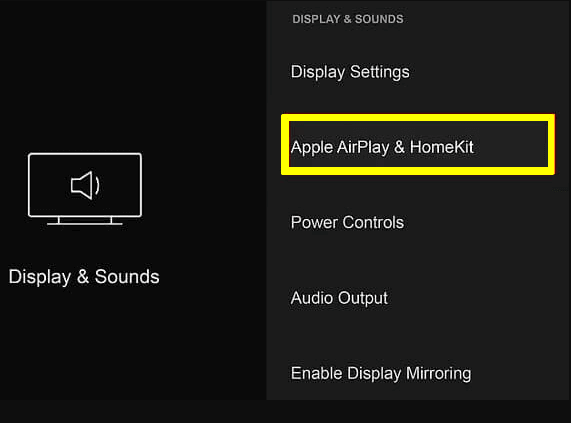Click the word Controls in Power Controls
Screen dimensions: 571x423
point(373,222)
